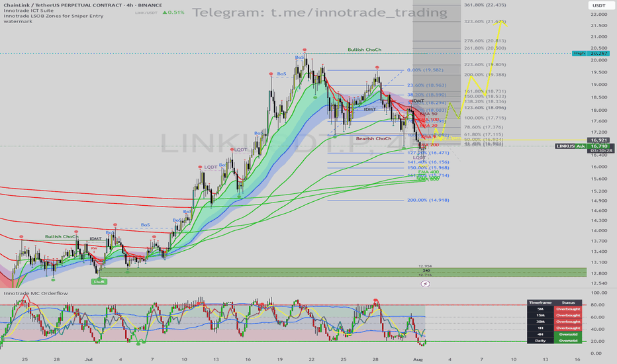Image resolution: width=617 pixels, height=364 pixels.
Task: Click the EMA 50 line label
Action: point(428,114)
